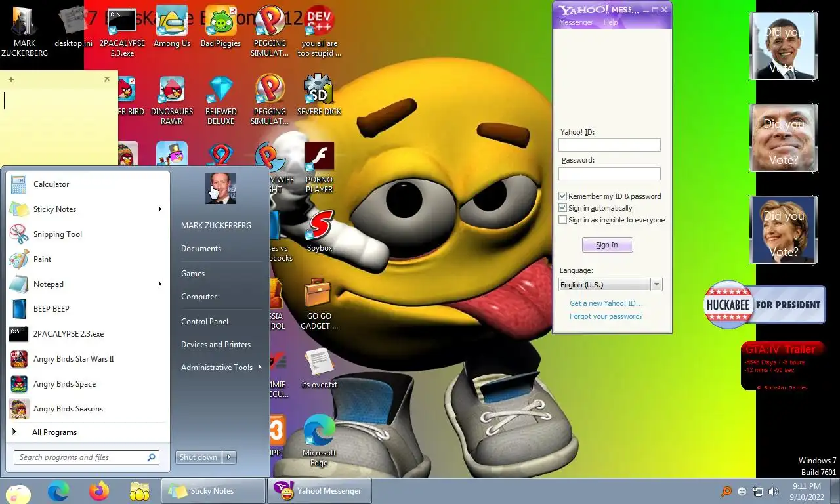Open MARK ZUCKERBERG user folder link
The width and height of the screenshot is (840, 504).
click(x=216, y=226)
